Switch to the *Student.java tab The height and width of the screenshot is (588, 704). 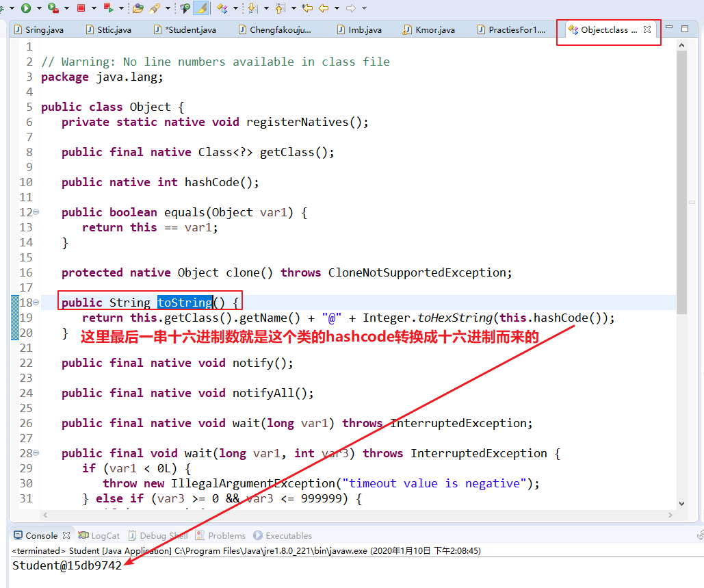[x=185, y=29]
